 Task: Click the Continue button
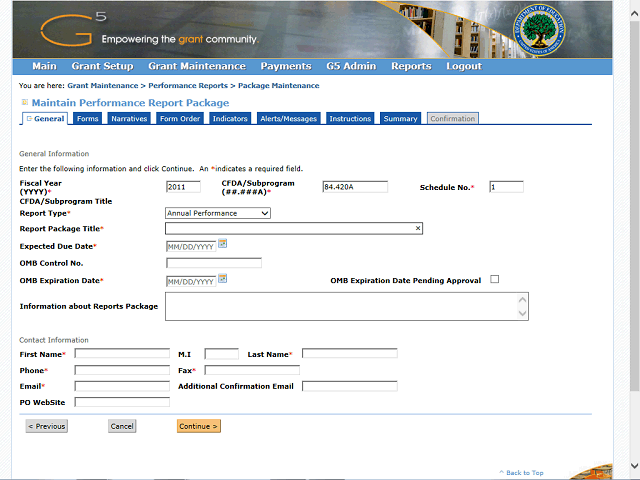(x=199, y=426)
